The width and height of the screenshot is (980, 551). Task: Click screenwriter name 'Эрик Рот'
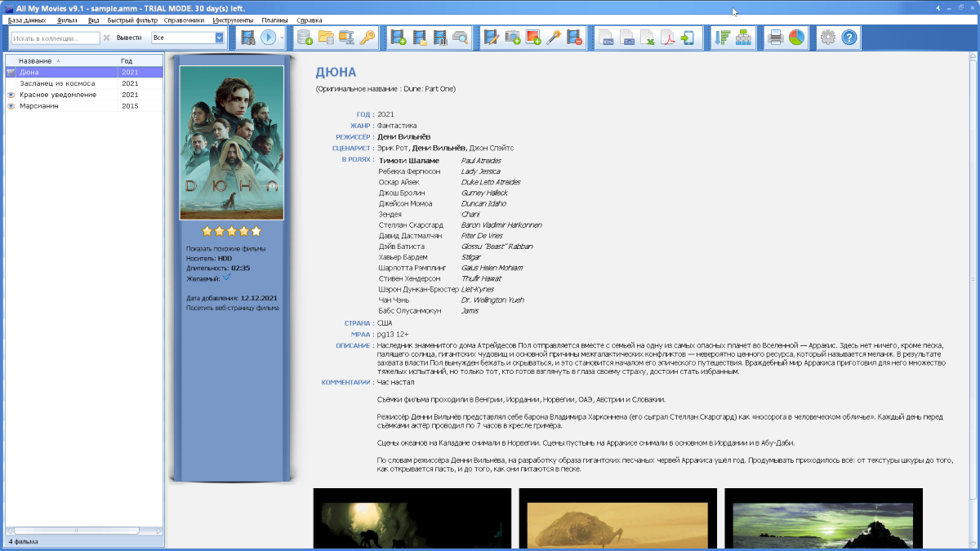(x=392, y=149)
